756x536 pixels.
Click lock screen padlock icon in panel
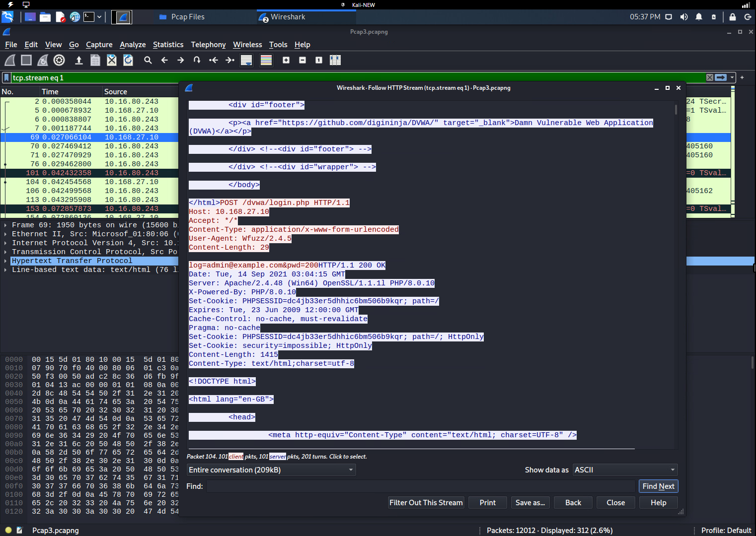pyautogui.click(x=732, y=17)
